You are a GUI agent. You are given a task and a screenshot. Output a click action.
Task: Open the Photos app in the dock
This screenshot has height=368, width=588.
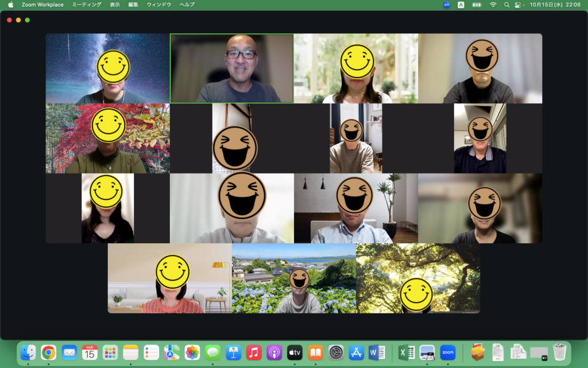click(x=192, y=352)
